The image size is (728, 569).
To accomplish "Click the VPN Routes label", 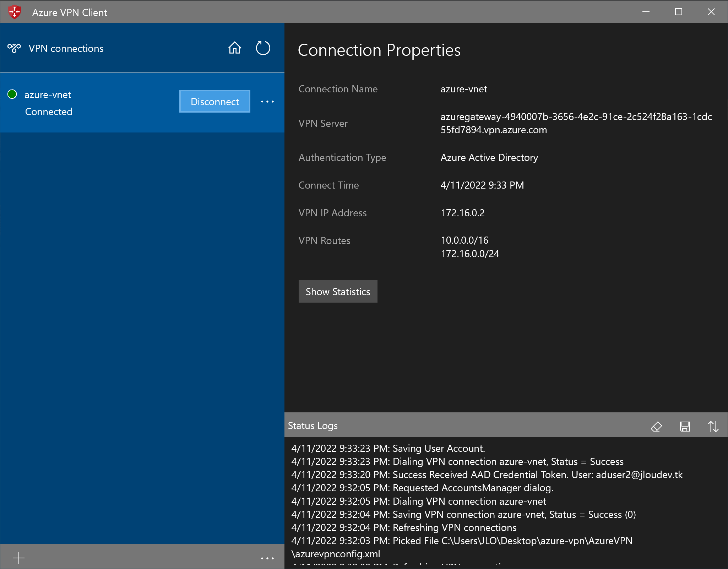I will pos(324,240).
